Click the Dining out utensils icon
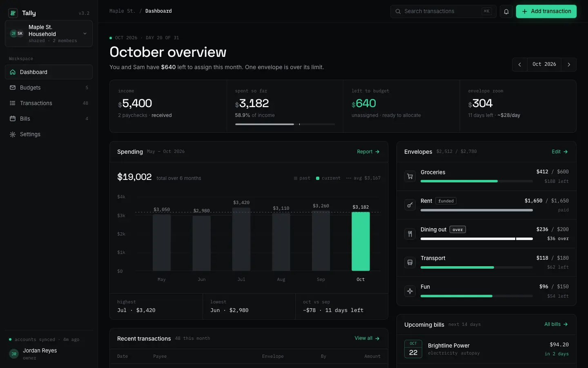 (410, 233)
